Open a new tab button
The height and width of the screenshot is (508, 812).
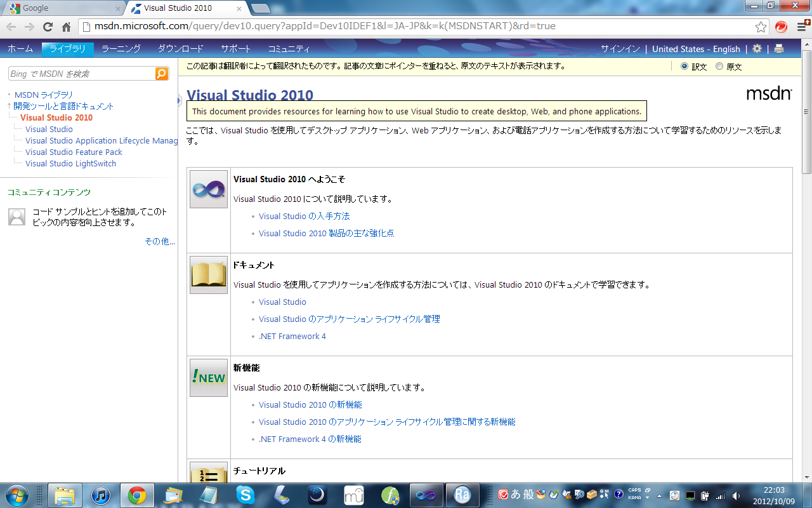tap(260, 8)
